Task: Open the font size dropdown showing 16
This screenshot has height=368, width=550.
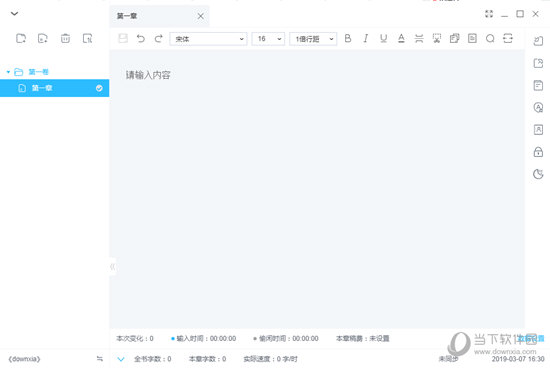Action: (268, 39)
